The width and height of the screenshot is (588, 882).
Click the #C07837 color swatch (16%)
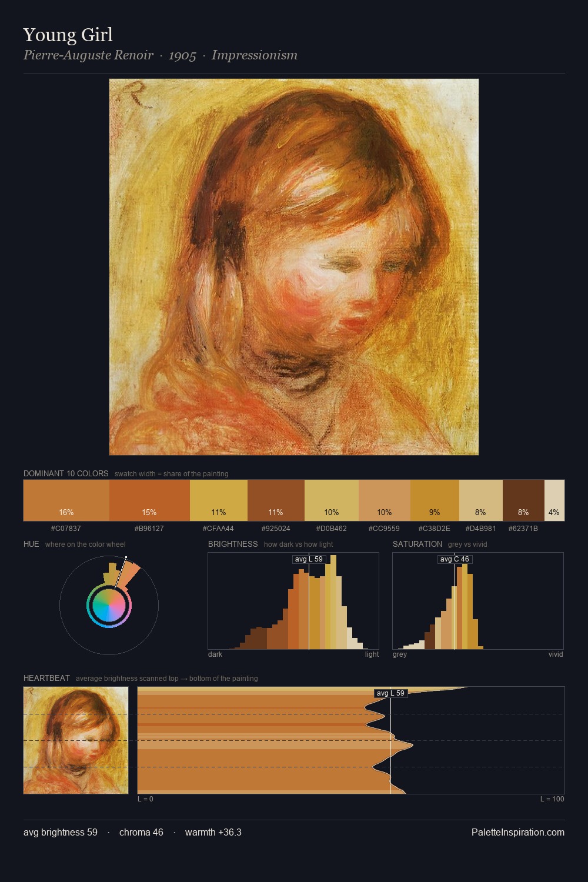point(66,500)
